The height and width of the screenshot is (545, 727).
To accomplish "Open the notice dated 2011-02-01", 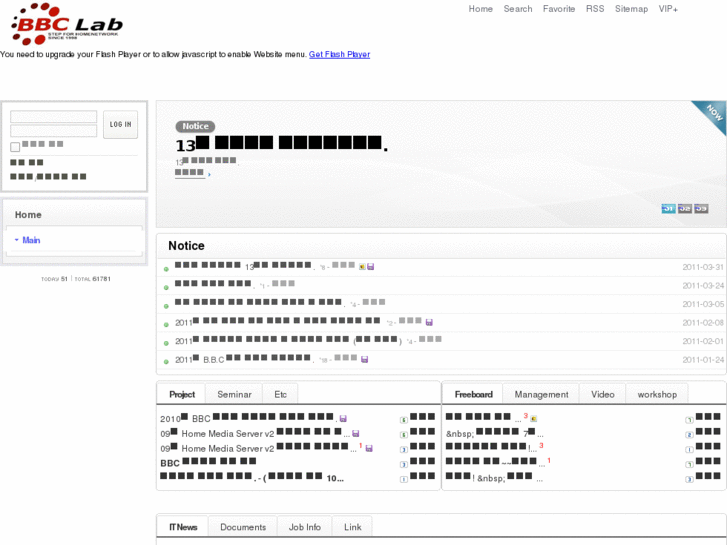I will pyautogui.click(x=288, y=340).
